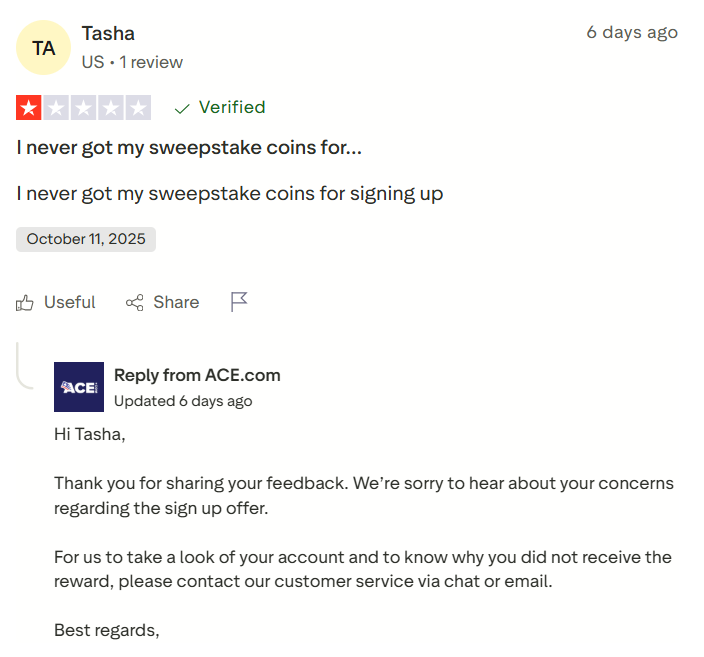Click the October 11, 2025 date badge
The height and width of the screenshot is (657, 704).
pos(86,239)
